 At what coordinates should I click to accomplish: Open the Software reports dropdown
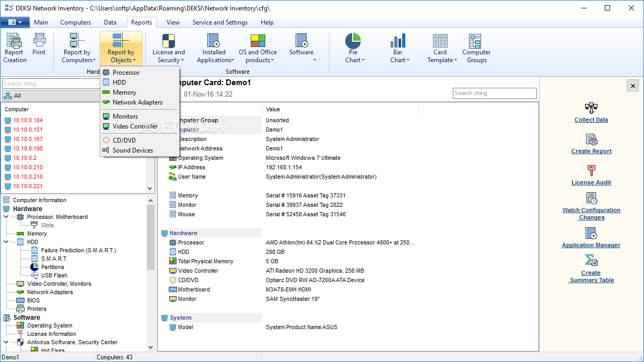(x=301, y=48)
